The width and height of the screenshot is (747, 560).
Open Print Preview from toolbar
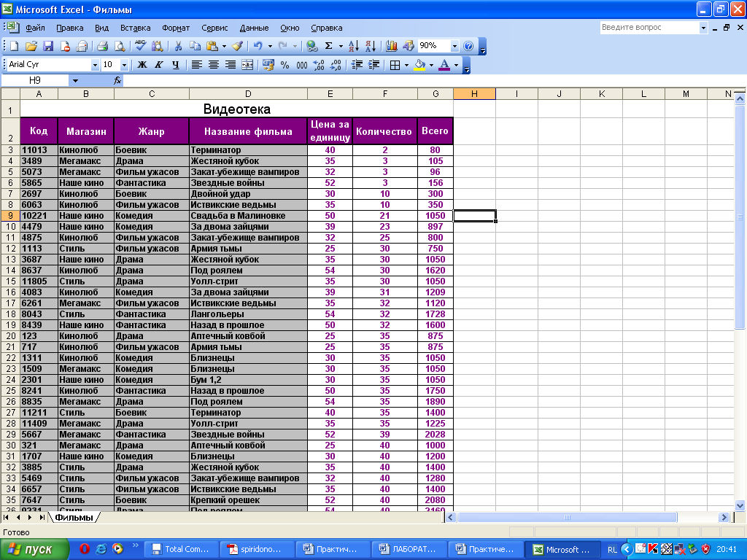coord(120,46)
